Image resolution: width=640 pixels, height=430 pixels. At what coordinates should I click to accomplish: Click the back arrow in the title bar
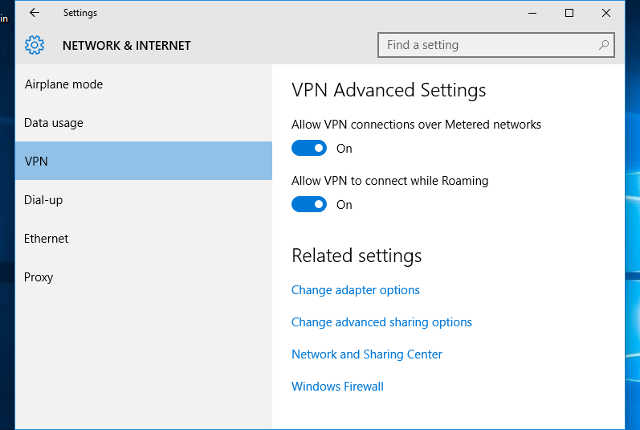coord(35,13)
